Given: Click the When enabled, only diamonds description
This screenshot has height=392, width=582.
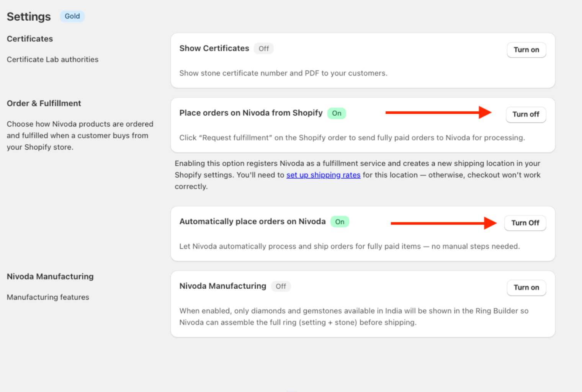Looking at the screenshot, I should pos(354,317).
